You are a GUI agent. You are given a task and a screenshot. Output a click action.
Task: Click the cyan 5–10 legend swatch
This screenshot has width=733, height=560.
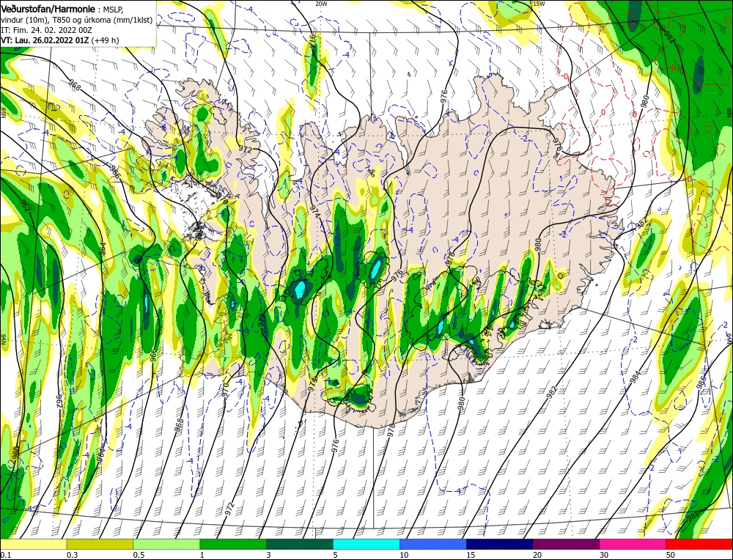[x=366, y=544]
